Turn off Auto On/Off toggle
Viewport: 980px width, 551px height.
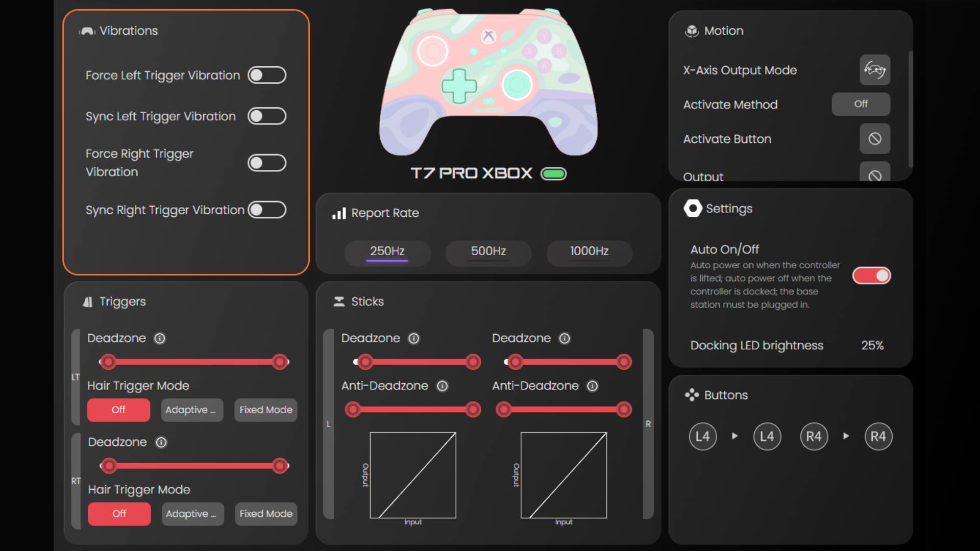click(x=872, y=276)
